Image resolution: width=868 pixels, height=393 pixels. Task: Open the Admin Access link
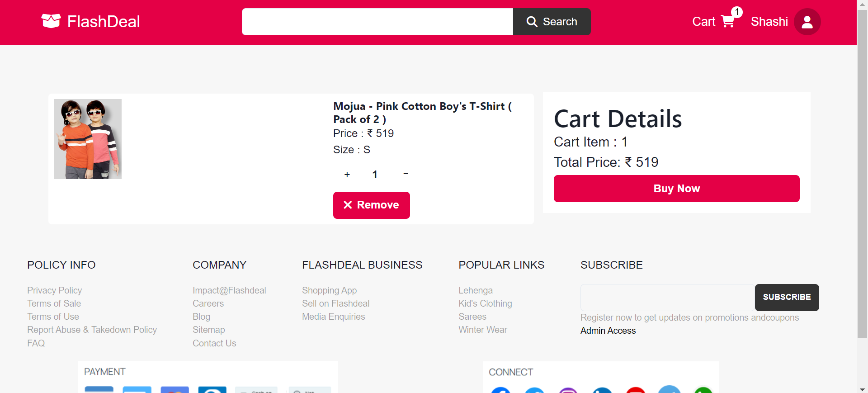(x=608, y=331)
